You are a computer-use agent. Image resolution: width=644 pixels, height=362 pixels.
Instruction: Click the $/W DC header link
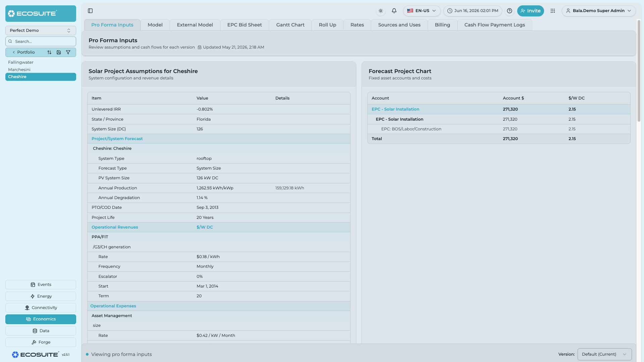[x=205, y=227]
